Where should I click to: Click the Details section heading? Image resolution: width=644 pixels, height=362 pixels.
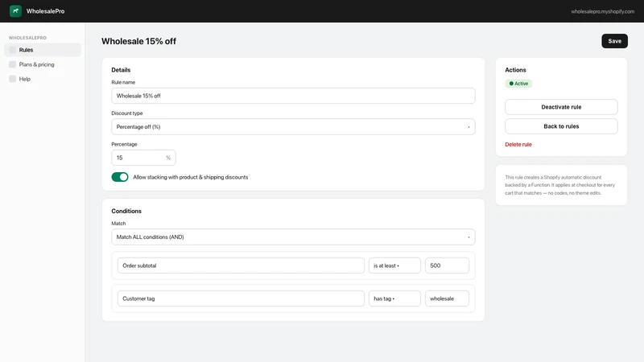[121, 70]
